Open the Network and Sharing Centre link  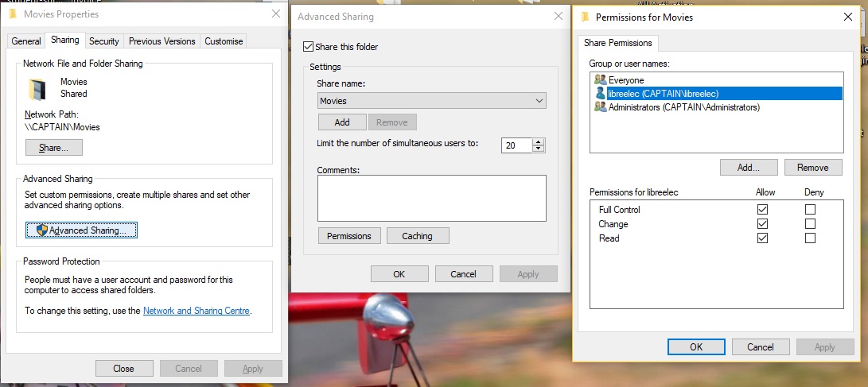(x=197, y=311)
